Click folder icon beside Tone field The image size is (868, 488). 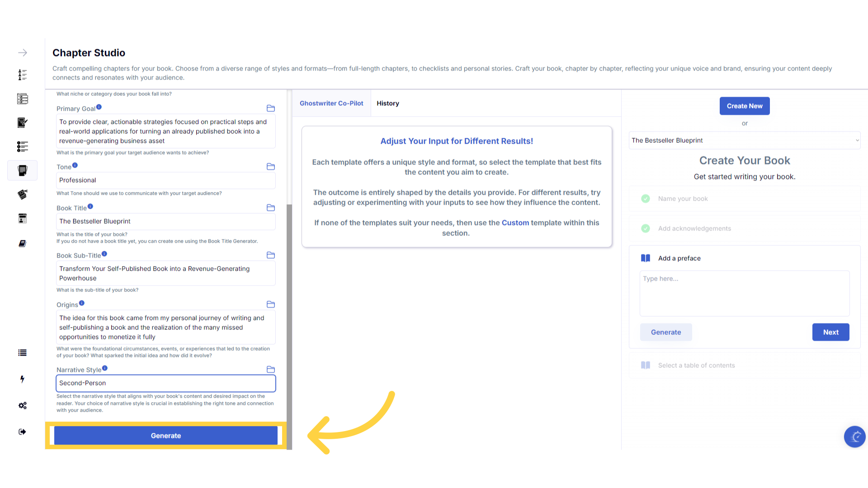click(271, 167)
